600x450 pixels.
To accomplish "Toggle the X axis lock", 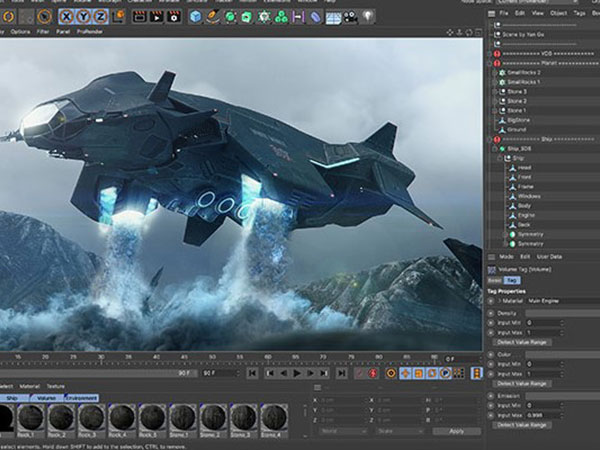I will [67, 17].
